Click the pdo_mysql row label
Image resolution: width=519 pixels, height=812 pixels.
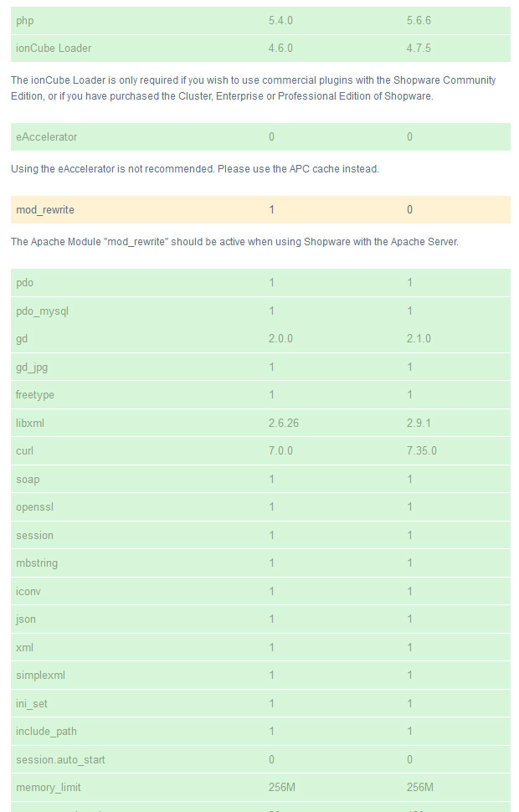[x=42, y=311]
